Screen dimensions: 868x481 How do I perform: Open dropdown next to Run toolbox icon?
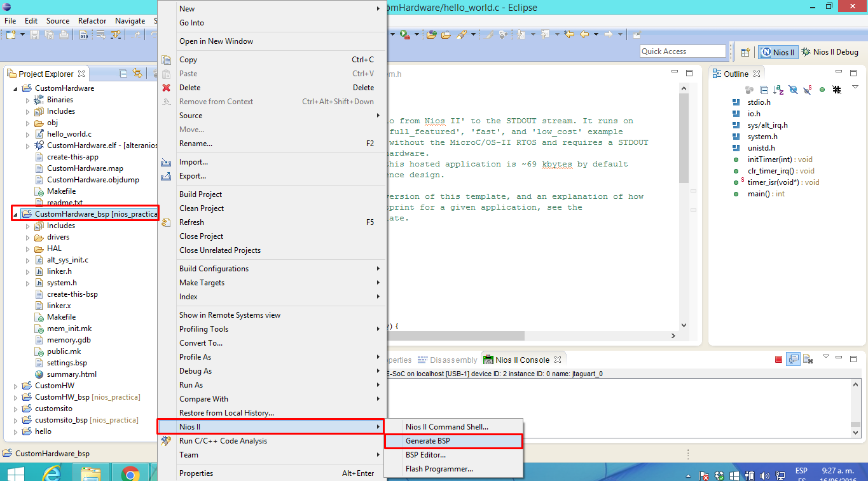(417, 34)
